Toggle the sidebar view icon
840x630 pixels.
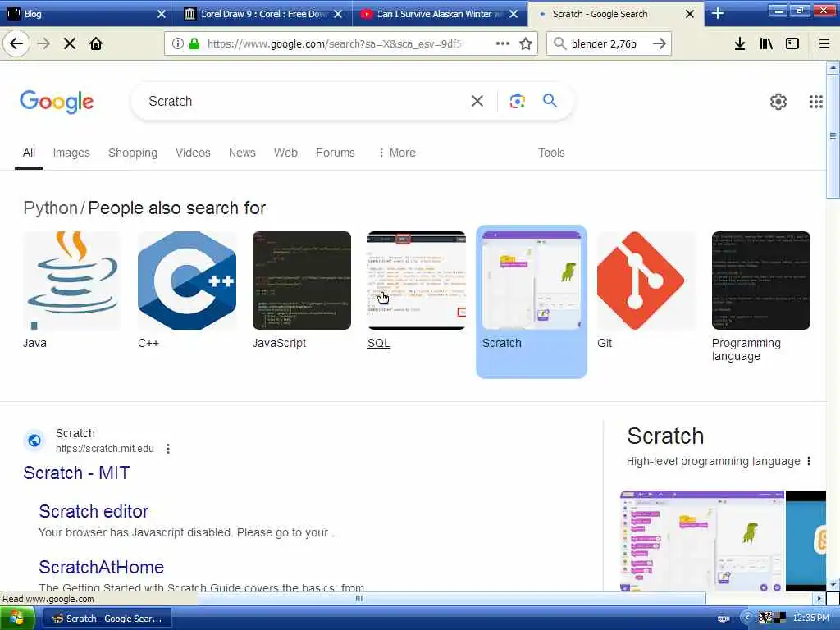click(792, 43)
